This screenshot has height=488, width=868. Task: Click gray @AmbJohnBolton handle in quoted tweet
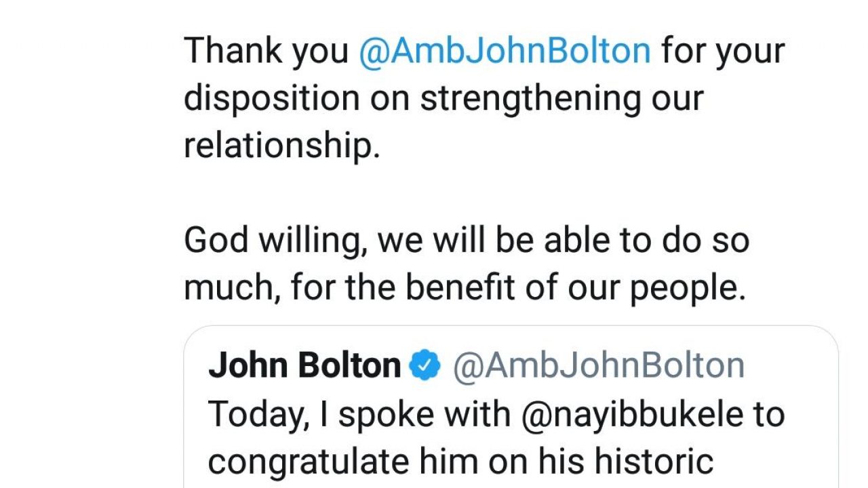tap(598, 366)
